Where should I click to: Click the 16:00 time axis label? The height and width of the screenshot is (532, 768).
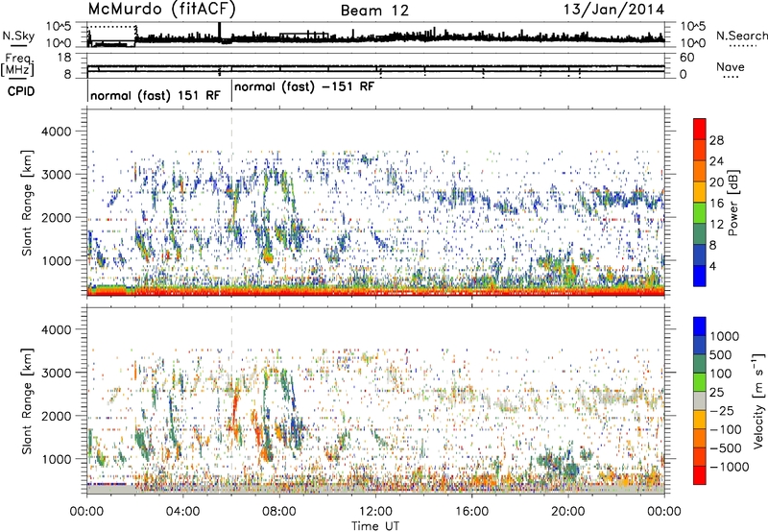click(471, 512)
